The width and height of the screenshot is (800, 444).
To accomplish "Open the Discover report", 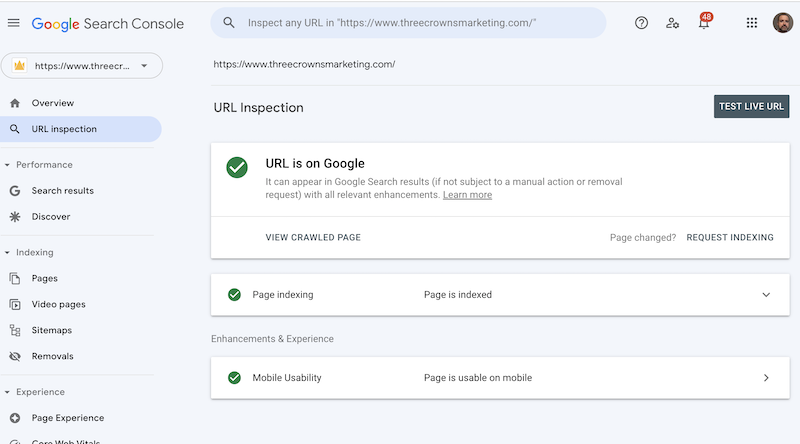I will pos(51,217).
